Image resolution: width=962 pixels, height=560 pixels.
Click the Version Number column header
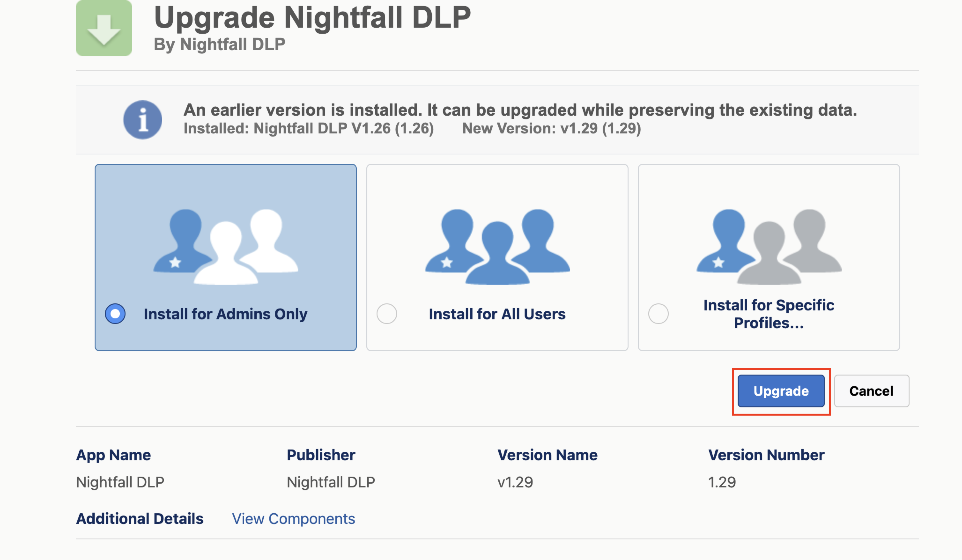pos(766,455)
